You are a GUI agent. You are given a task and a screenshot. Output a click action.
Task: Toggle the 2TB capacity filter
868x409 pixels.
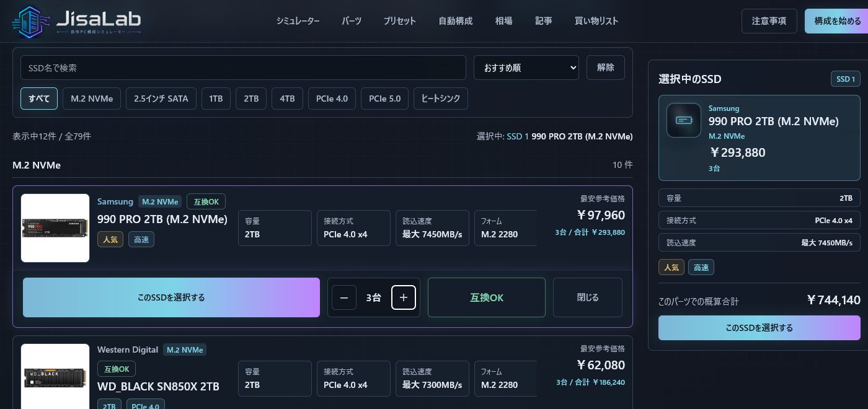click(x=251, y=99)
